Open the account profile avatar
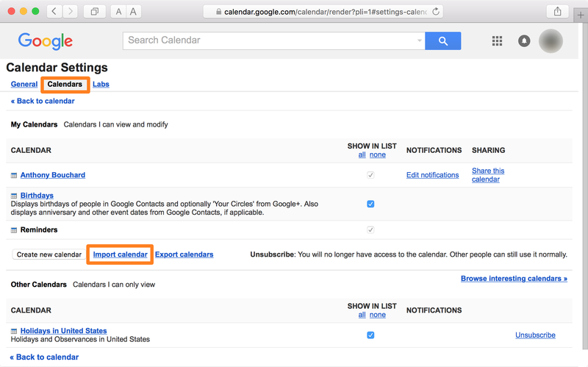 point(551,40)
